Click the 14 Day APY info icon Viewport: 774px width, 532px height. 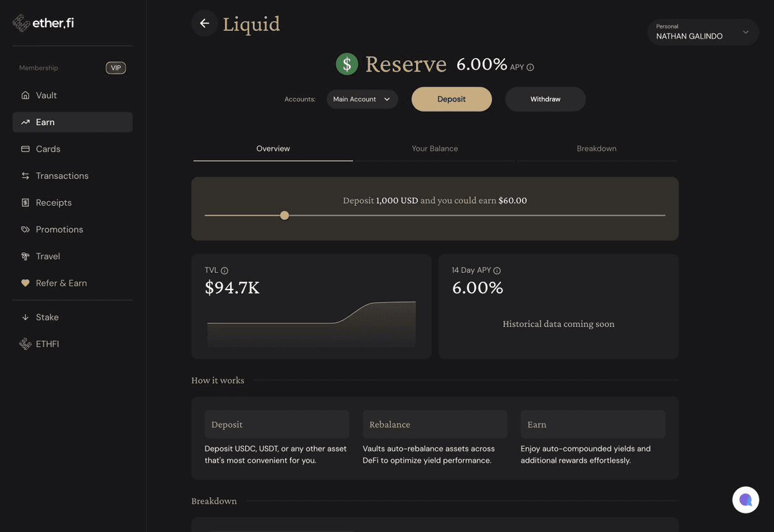tap(497, 271)
